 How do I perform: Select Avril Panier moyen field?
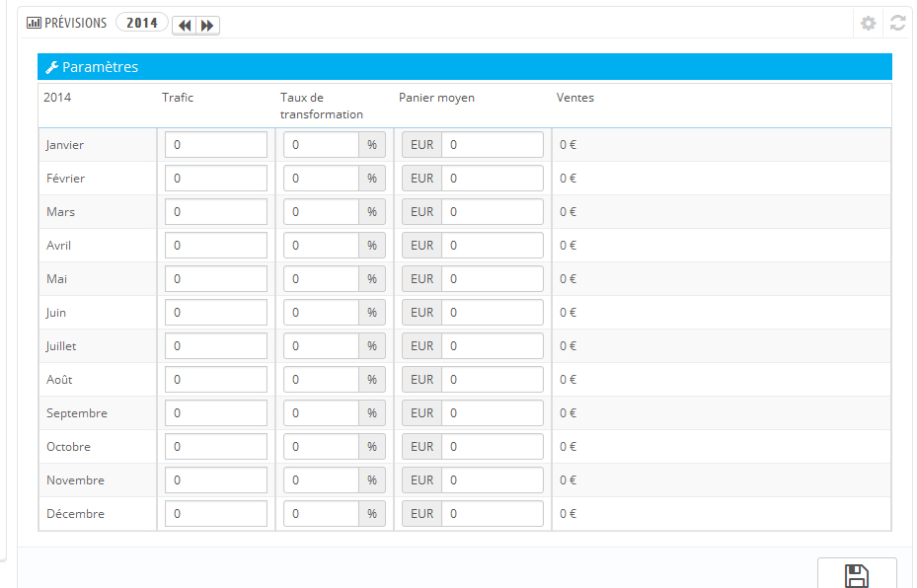493,246
